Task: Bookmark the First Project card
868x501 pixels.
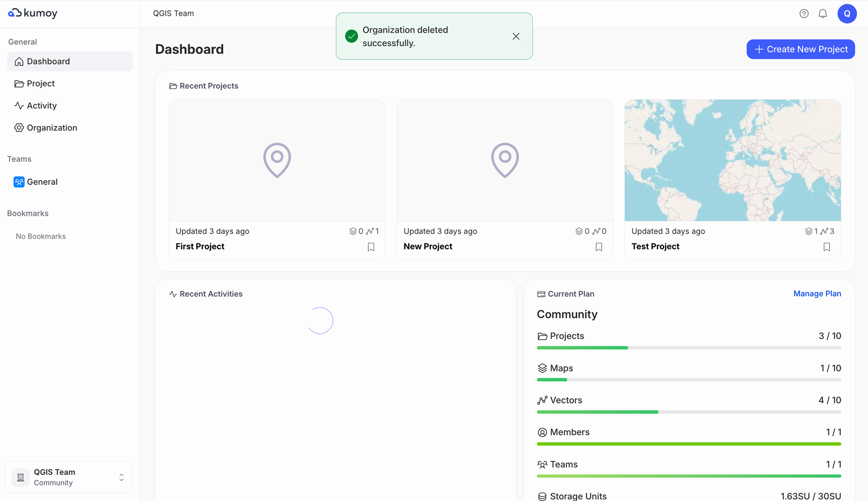Action: coord(371,247)
